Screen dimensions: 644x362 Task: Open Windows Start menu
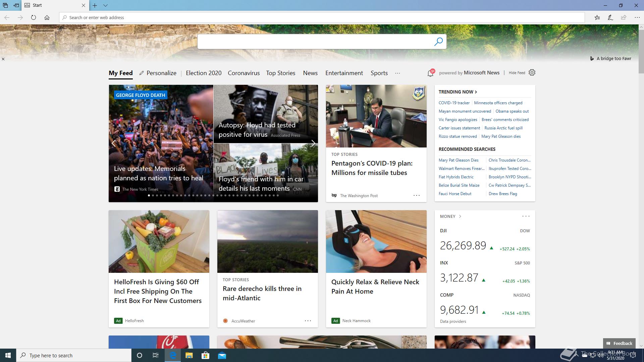click(8, 355)
